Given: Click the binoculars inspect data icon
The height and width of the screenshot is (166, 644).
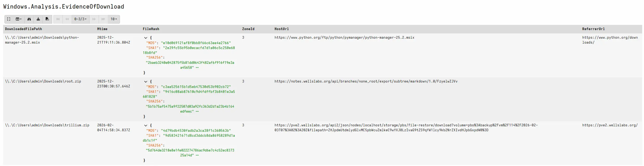Looking at the screenshot, I should [x=29, y=19].
